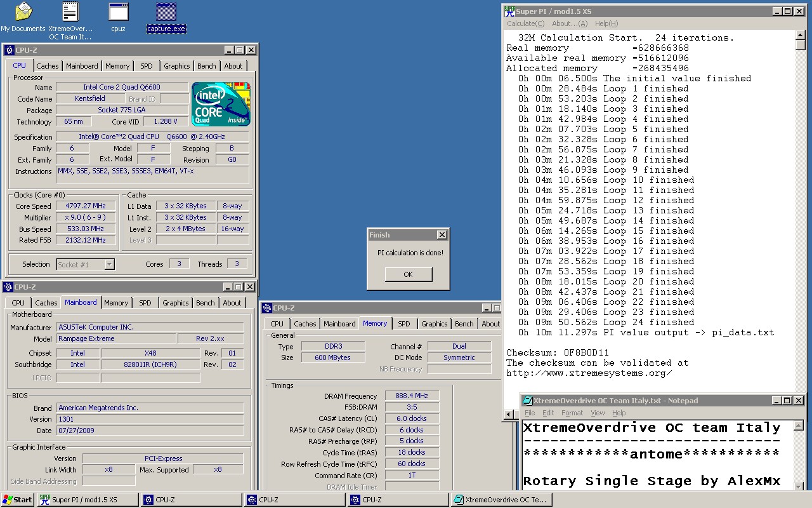
Task: Click the Core Speed 4797.27 MHz value
Action: click(86, 206)
